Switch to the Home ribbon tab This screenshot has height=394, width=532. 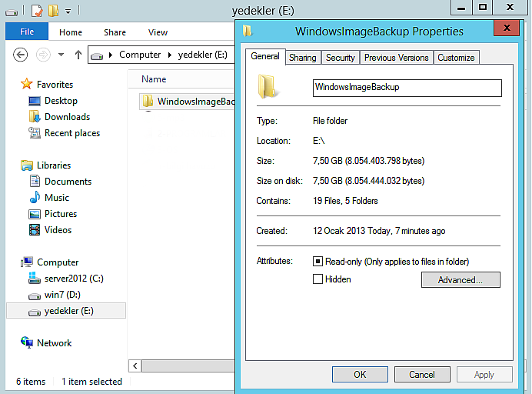[x=71, y=32]
